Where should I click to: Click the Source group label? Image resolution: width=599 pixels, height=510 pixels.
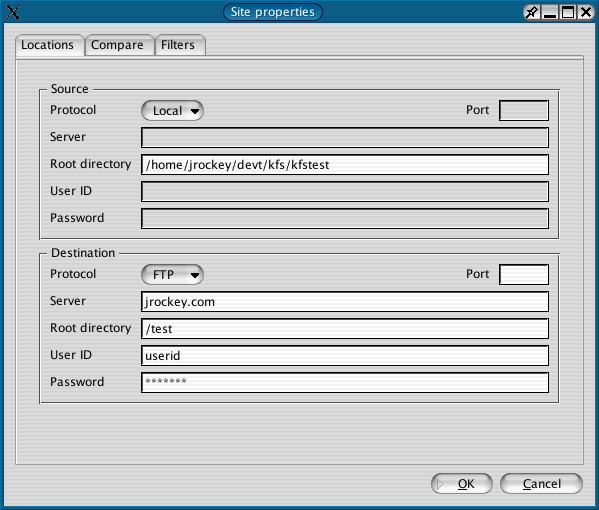(70, 89)
